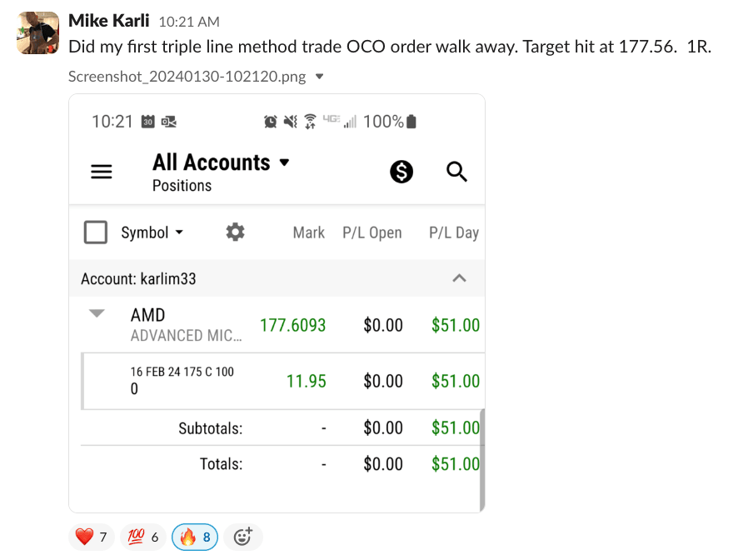Collapse the karlim33 account section

coord(459,278)
